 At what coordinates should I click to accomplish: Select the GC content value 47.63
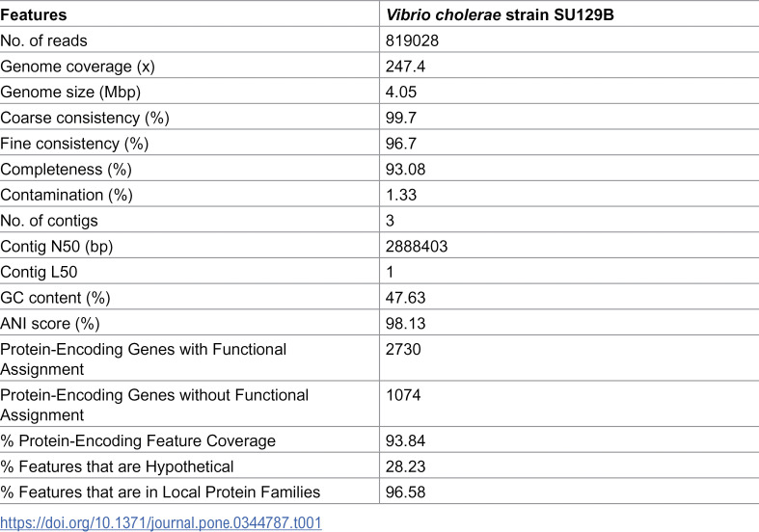405,298
